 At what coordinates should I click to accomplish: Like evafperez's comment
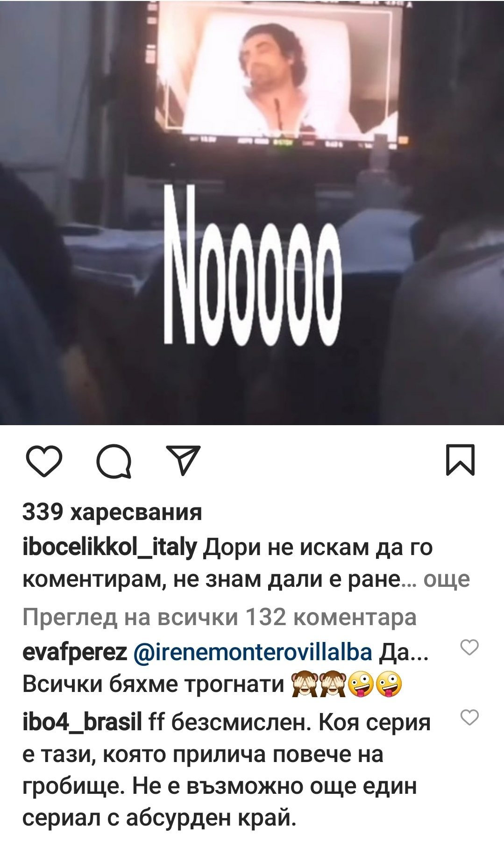click(x=469, y=648)
